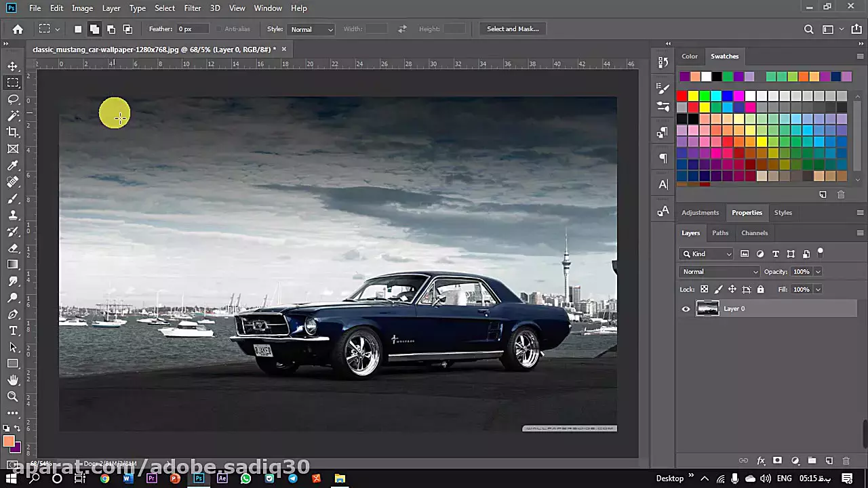This screenshot has height=488, width=868.
Task: Open the Layers panel menu
Action: tap(860, 232)
